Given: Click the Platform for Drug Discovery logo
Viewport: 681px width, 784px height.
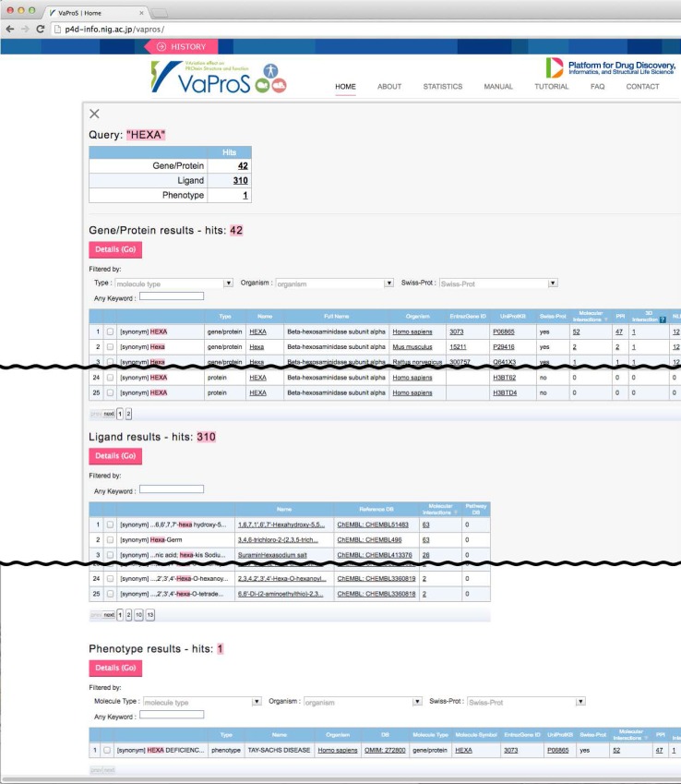Looking at the screenshot, I should pos(610,67).
